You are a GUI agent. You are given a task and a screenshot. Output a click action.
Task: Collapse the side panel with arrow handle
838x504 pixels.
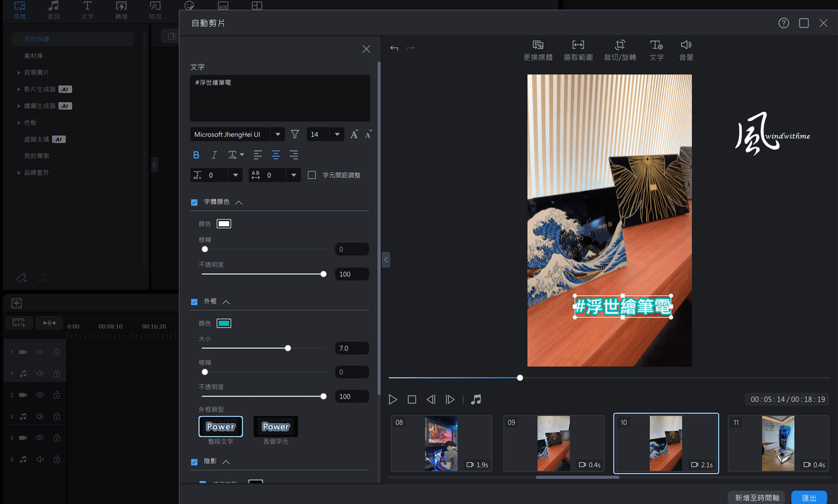point(386,260)
